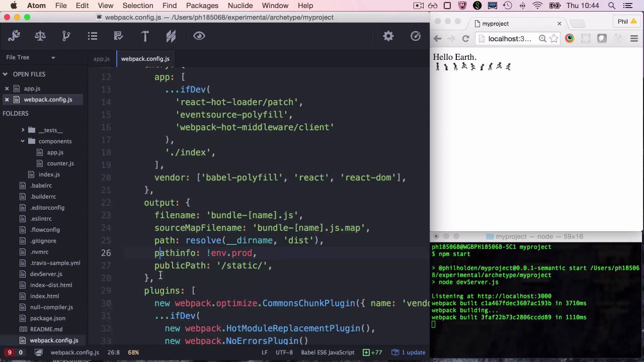The width and height of the screenshot is (644, 362).
Task: Click colorful eye extension icon in Chrome
Action: pyautogui.click(x=570, y=39)
